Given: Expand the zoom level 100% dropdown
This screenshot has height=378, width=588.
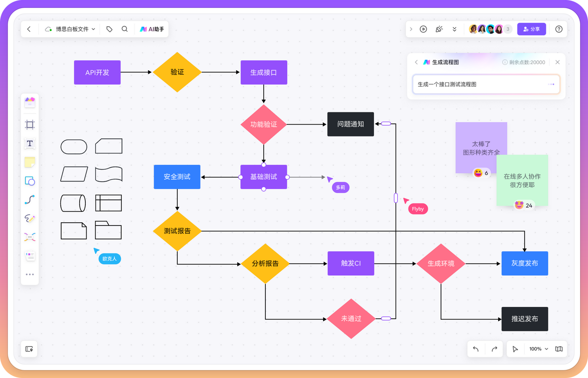Looking at the screenshot, I should 537,349.
